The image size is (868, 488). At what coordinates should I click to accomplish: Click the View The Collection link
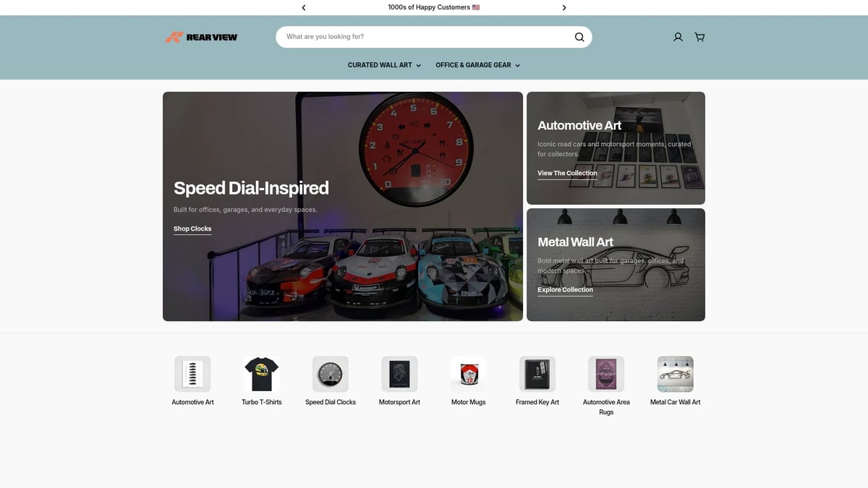click(567, 173)
